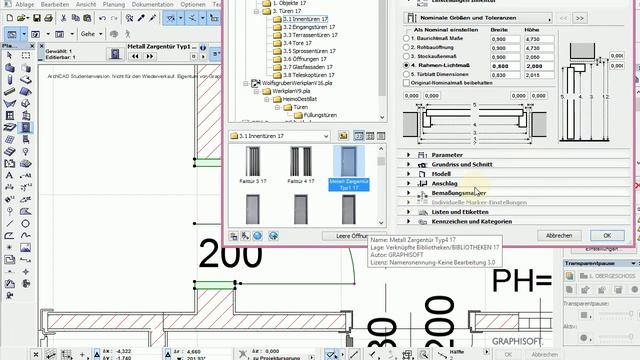The width and height of the screenshot is (640, 360).
Task: Expand the Listen und Etiketten section
Action: (409, 212)
